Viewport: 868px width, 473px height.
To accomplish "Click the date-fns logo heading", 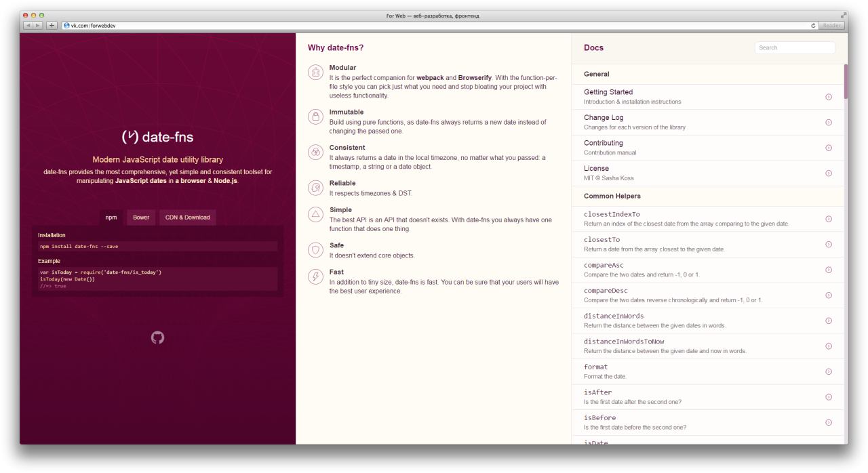I will [x=157, y=138].
